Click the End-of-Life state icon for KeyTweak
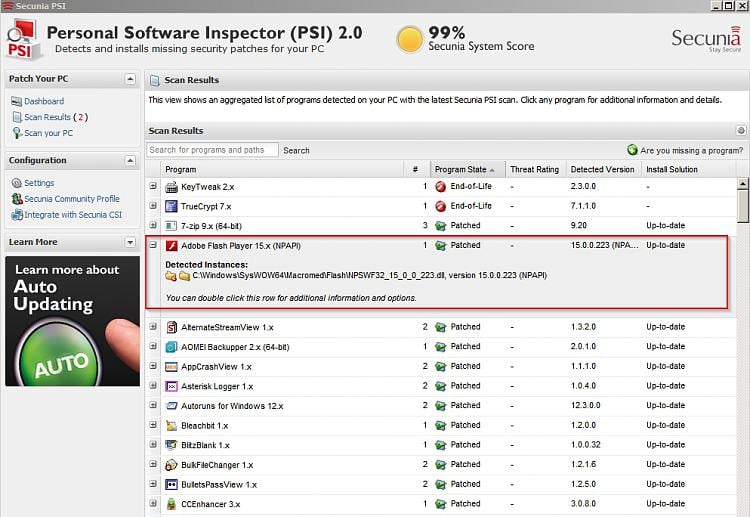The width and height of the screenshot is (750, 517). (441, 187)
